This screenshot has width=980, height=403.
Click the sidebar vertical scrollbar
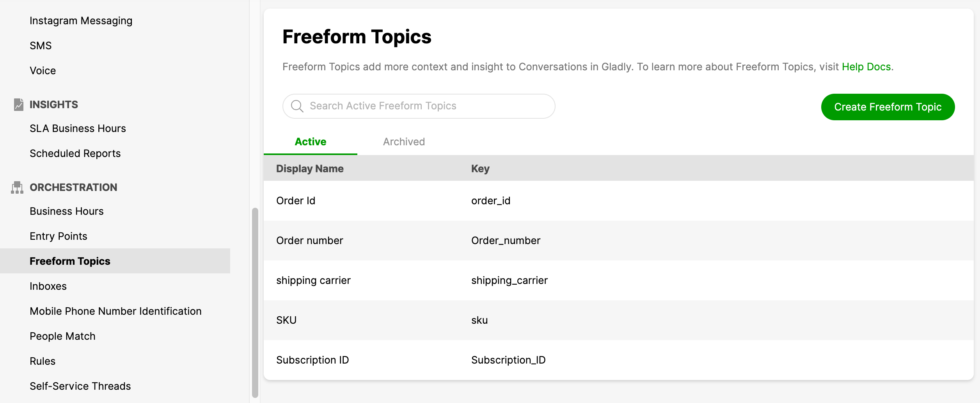click(x=255, y=303)
